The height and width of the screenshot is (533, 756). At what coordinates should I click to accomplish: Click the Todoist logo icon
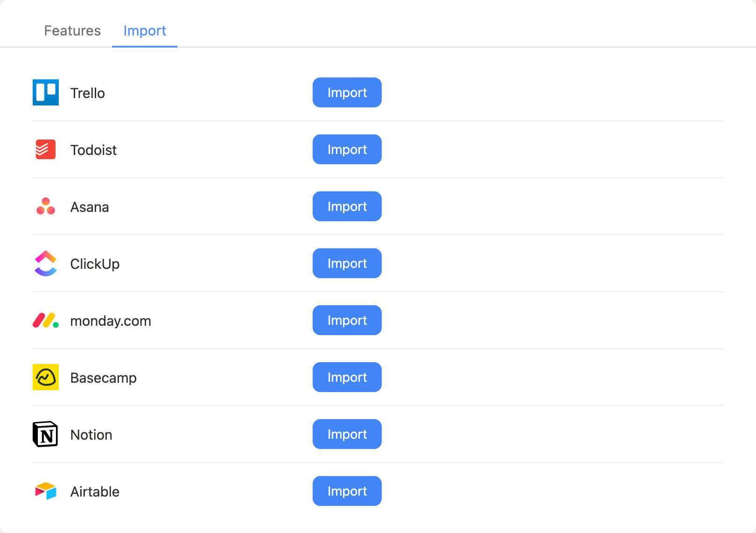[x=46, y=149]
